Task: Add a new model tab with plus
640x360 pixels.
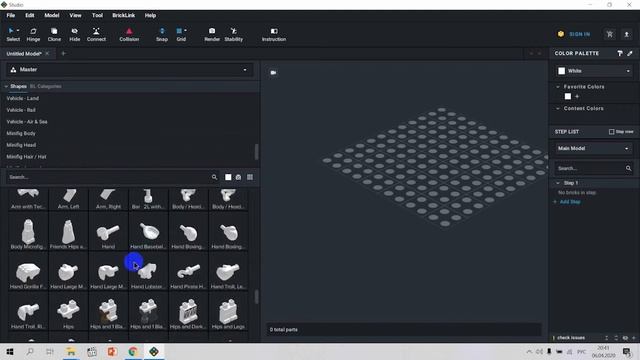Action: tap(63, 53)
